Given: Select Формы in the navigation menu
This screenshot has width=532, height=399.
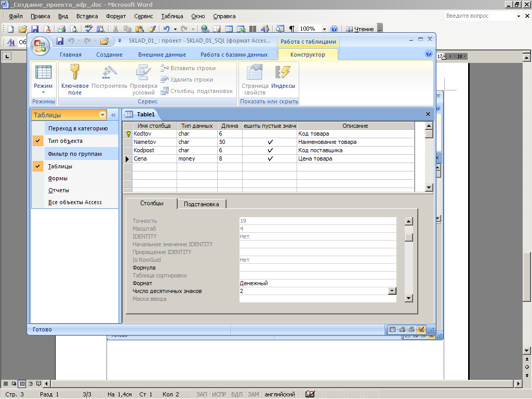Looking at the screenshot, I should [x=58, y=179].
